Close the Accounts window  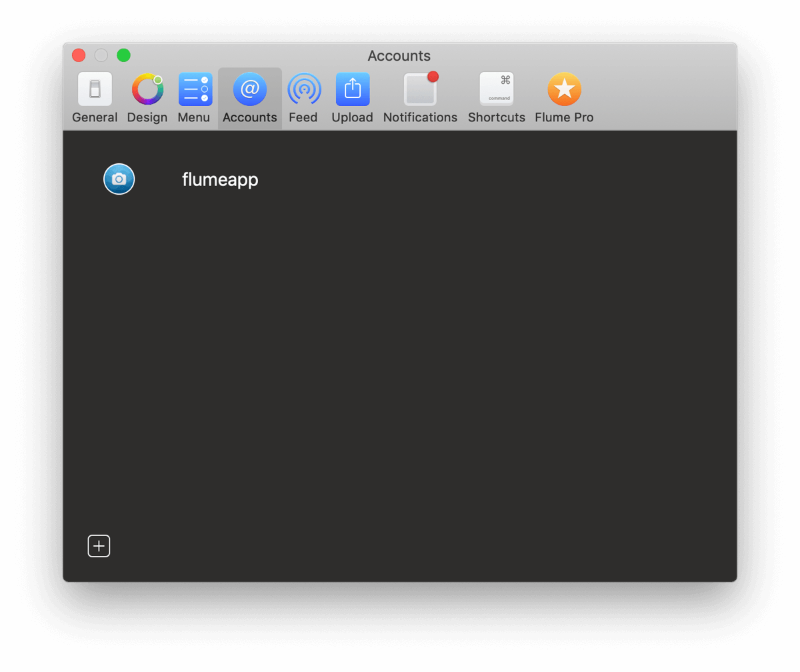pos(79,55)
